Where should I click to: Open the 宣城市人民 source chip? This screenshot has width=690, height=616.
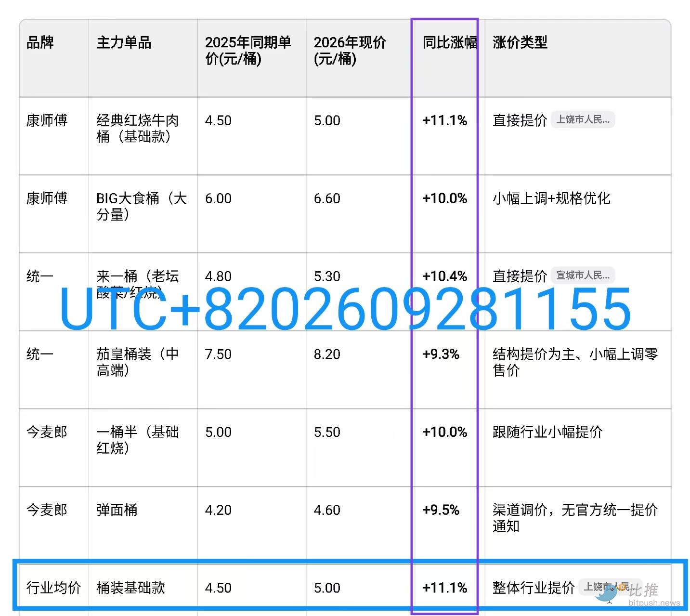coord(583,275)
